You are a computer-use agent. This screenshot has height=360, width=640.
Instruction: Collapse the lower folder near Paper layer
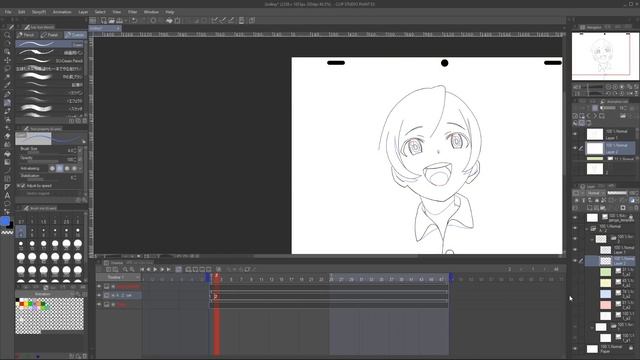click(592, 327)
